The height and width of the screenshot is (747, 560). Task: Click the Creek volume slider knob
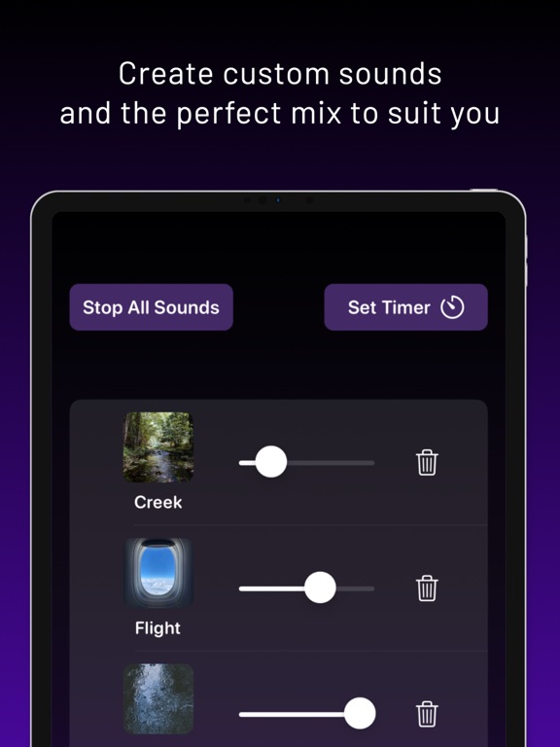(x=271, y=462)
